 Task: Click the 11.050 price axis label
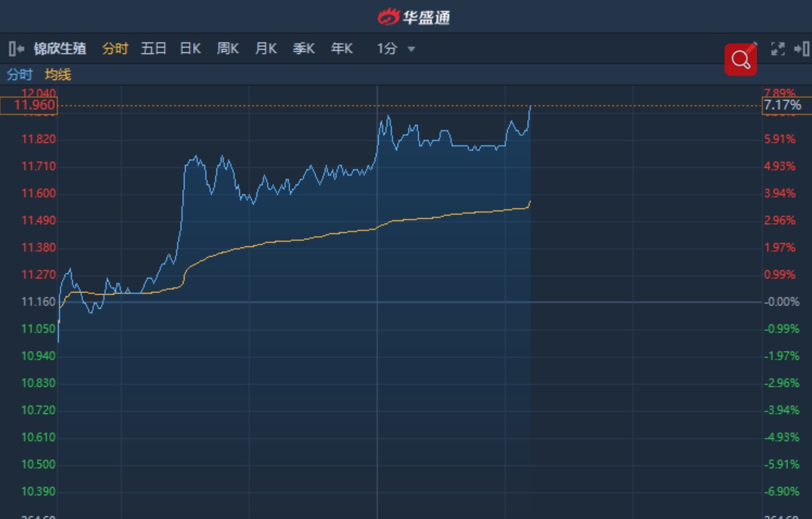point(38,329)
